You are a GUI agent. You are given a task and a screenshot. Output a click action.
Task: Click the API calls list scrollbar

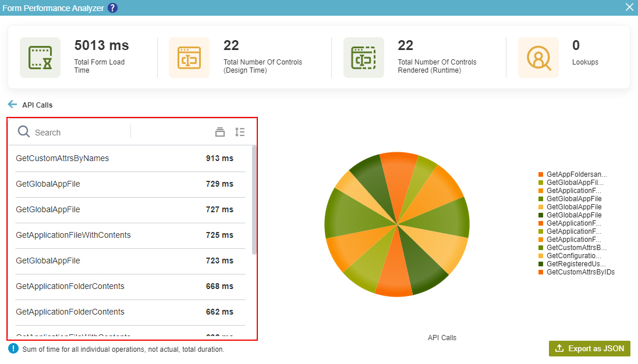tap(254, 200)
